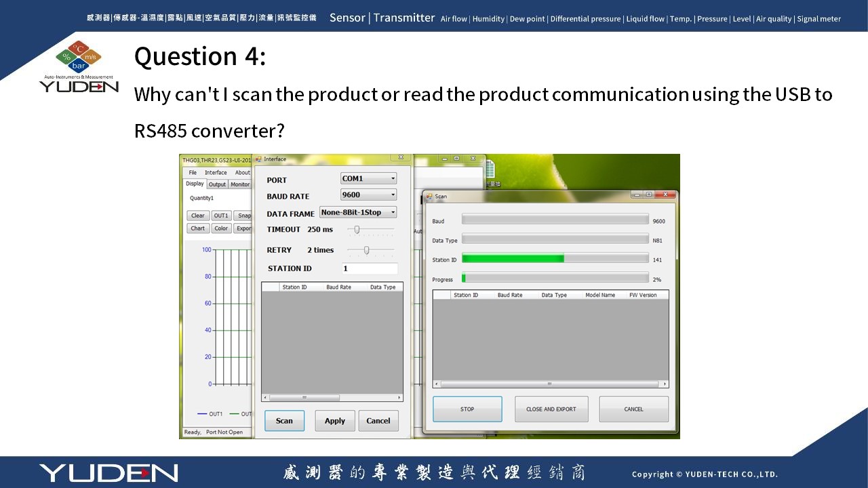
Task: Adjust the RETRY slider handle
Action: coord(366,250)
